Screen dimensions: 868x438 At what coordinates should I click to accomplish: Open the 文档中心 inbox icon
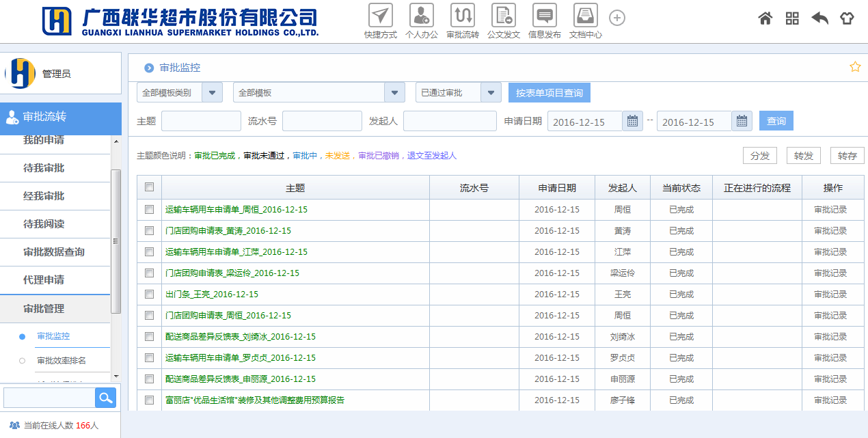[x=586, y=16]
